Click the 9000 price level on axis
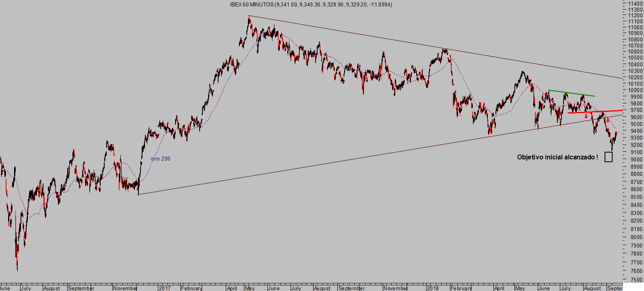This screenshot has height=291, width=644. pyautogui.click(x=635, y=160)
